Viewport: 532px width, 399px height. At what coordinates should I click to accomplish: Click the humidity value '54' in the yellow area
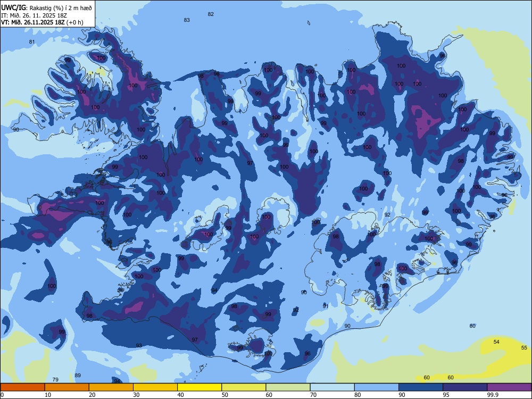click(x=496, y=342)
